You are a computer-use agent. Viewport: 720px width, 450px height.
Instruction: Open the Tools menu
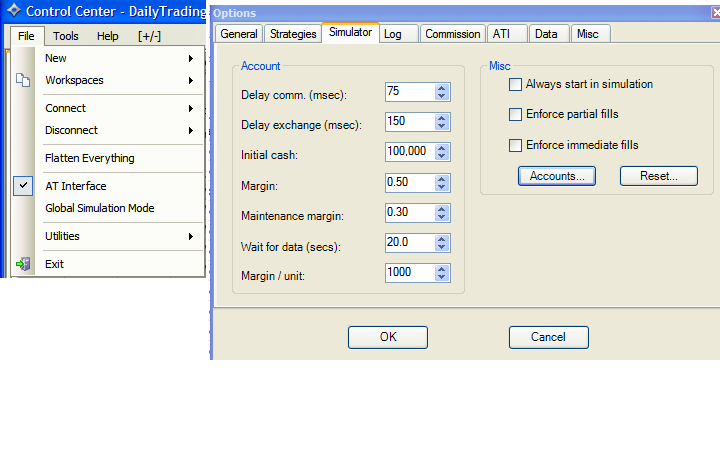(x=66, y=36)
